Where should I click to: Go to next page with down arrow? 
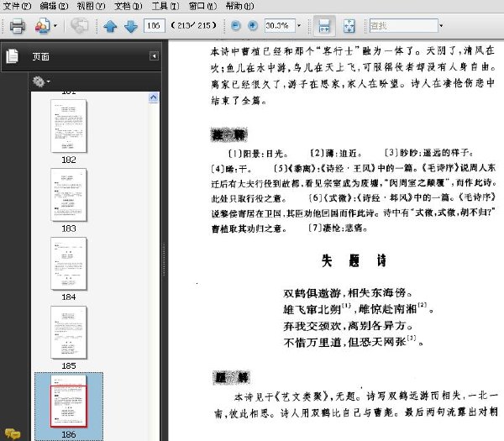(130, 26)
